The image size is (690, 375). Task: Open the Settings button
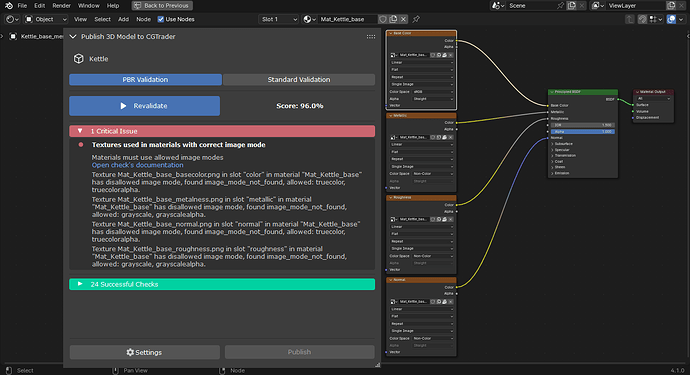144,352
